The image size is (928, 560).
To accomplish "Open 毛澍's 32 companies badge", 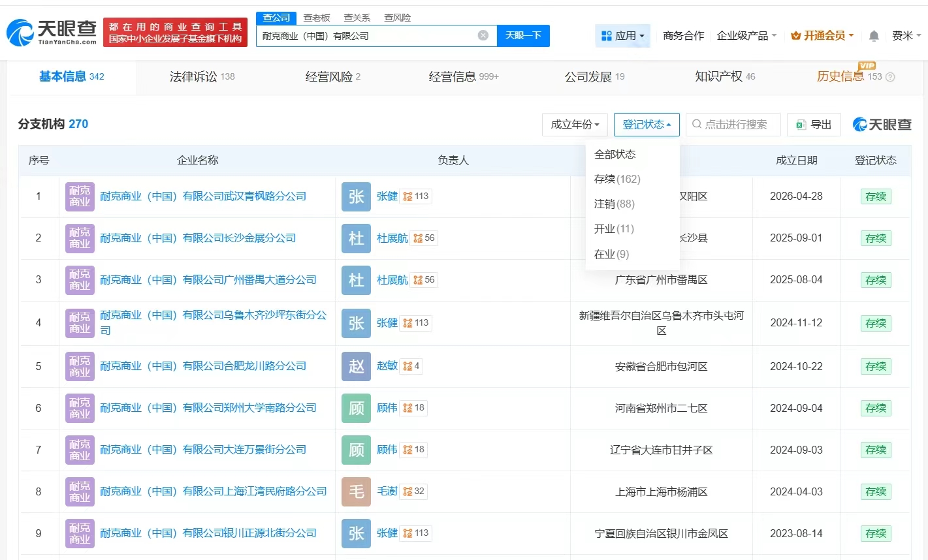I will [414, 491].
